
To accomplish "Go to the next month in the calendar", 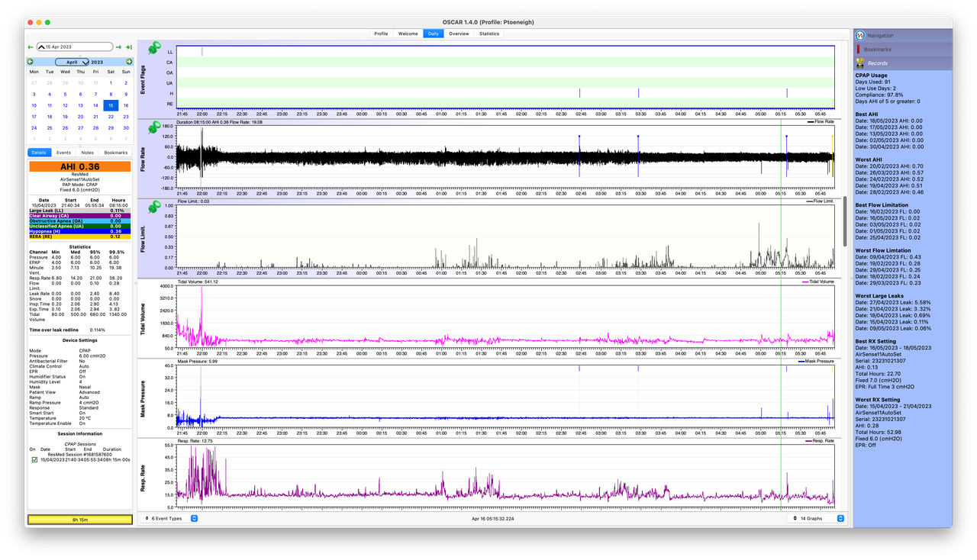I will coord(128,62).
